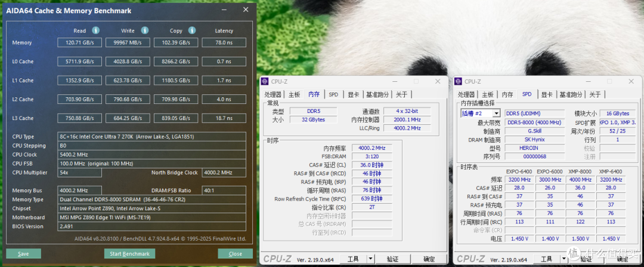This screenshot has height=267, width=644.
Task: Click the info icon beside the Write column
Action: (x=144, y=30)
